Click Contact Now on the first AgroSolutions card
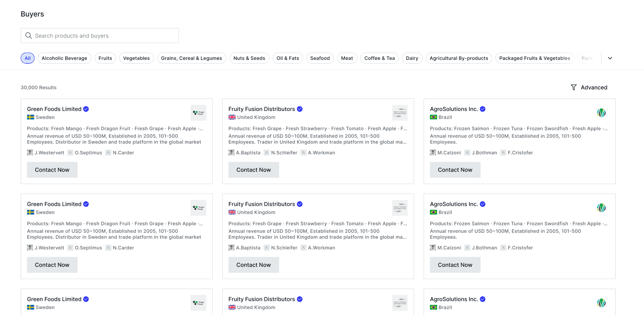The width and height of the screenshot is (644, 315). (x=455, y=170)
